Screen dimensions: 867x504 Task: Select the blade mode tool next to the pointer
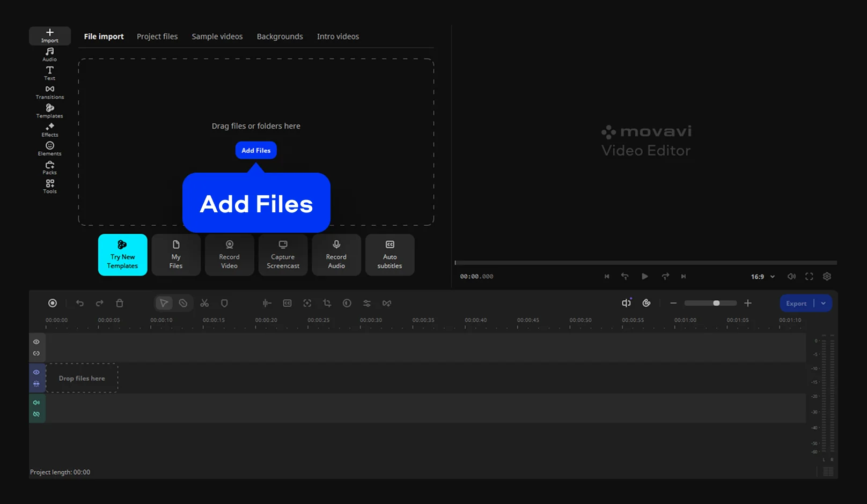pyautogui.click(x=183, y=303)
